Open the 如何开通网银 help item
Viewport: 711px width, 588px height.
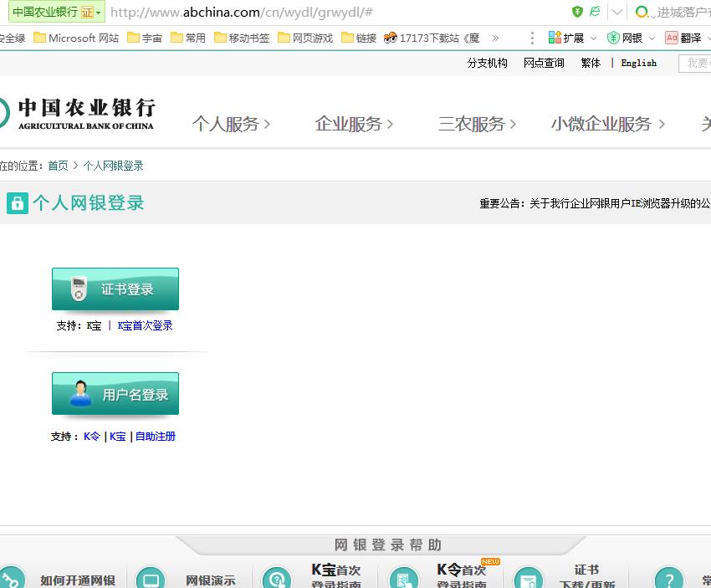[x=78, y=580]
